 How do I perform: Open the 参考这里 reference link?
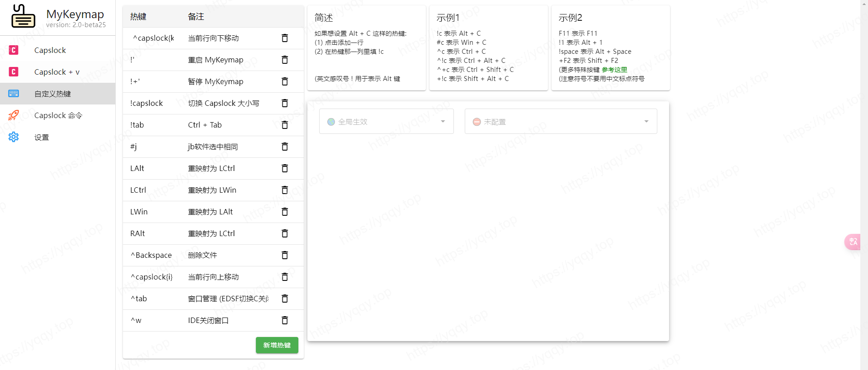point(614,70)
